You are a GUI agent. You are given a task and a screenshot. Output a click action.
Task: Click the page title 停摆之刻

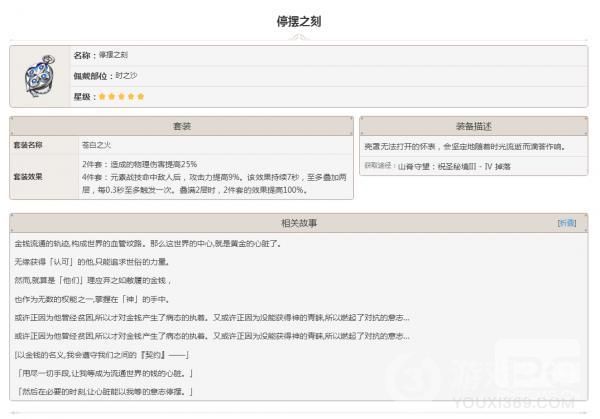point(299,21)
